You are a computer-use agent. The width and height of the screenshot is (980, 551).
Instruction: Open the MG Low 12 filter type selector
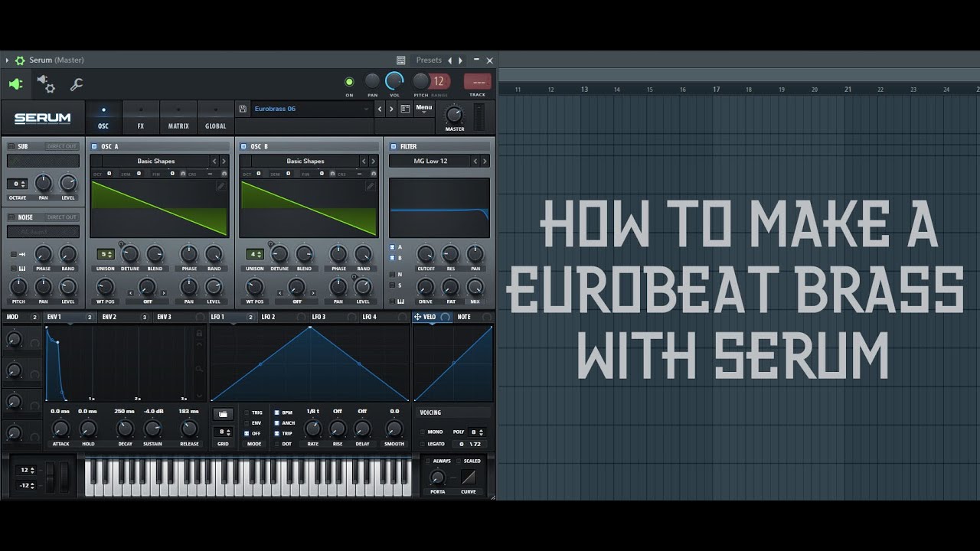430,161
